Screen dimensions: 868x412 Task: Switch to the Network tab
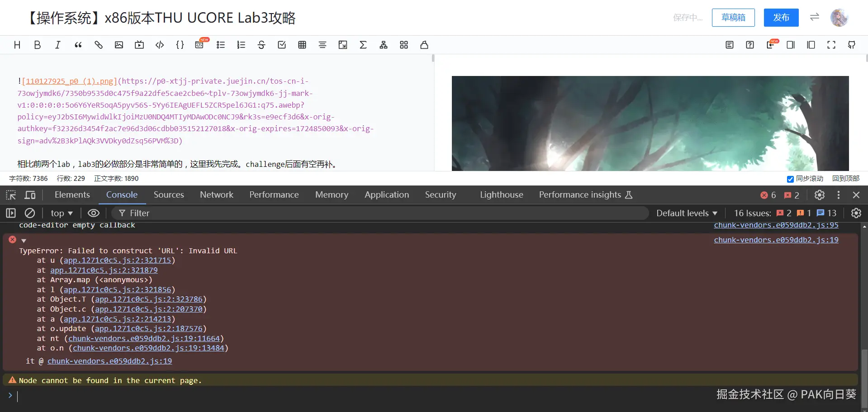(x=217, y=195)
